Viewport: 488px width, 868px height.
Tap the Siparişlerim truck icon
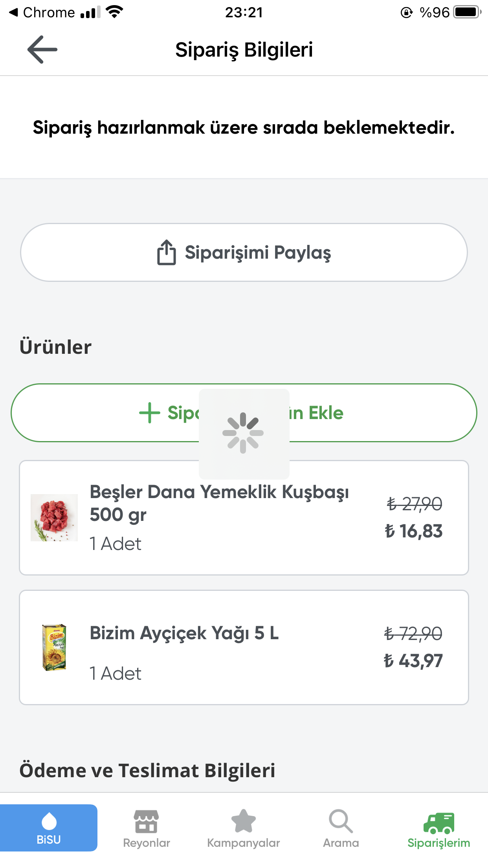[439, 823]
